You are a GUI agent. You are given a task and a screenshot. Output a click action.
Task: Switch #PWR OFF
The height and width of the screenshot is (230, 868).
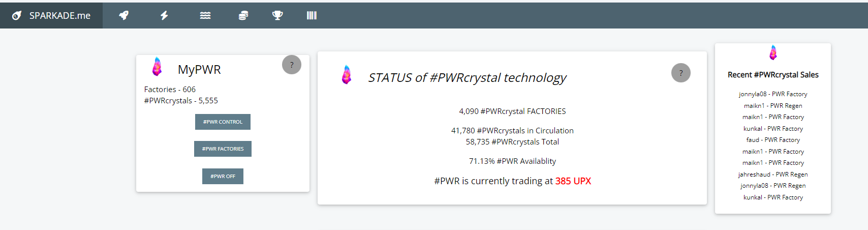coord(223,177)
